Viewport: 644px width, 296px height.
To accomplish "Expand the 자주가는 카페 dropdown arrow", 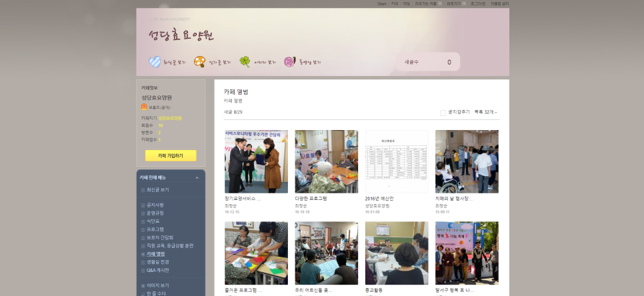I will point(440,4).
